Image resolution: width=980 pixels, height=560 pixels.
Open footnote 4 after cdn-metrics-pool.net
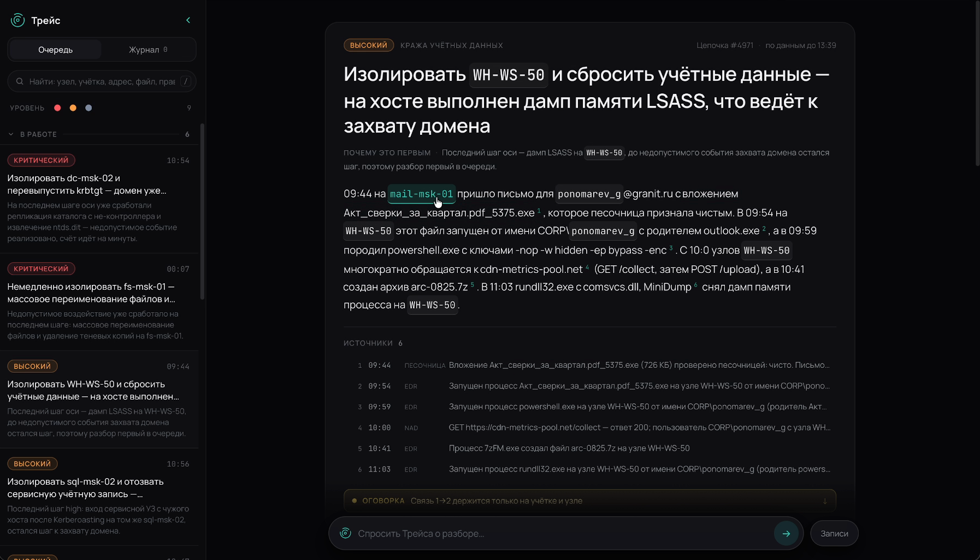point(587,267)
